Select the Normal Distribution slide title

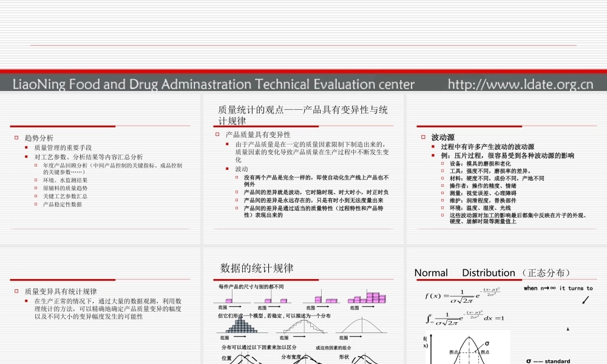pos(486,272)
